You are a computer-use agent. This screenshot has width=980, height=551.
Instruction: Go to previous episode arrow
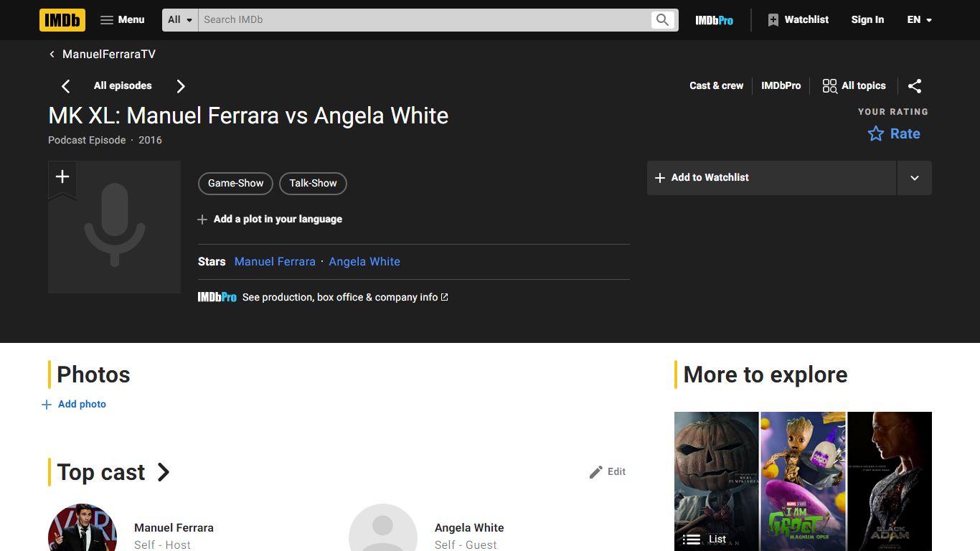65,86
